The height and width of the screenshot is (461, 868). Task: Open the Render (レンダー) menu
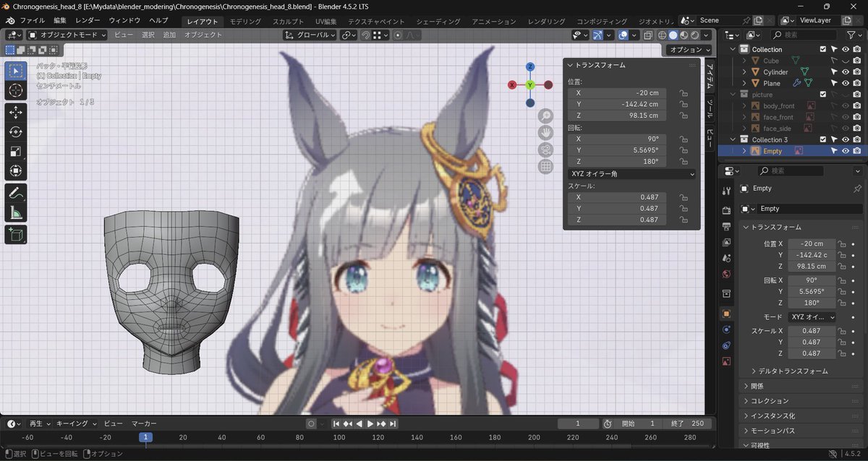[88, 21]
